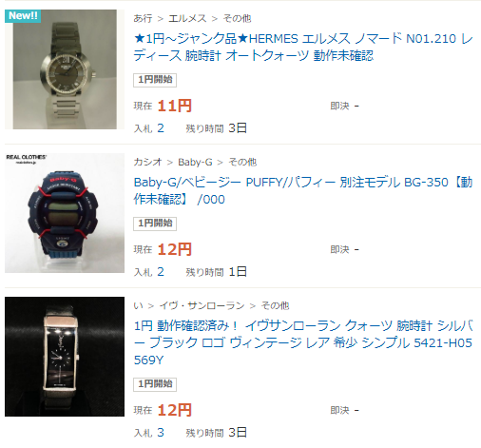Select the カシオ breadcrumb category

[147, 162]
